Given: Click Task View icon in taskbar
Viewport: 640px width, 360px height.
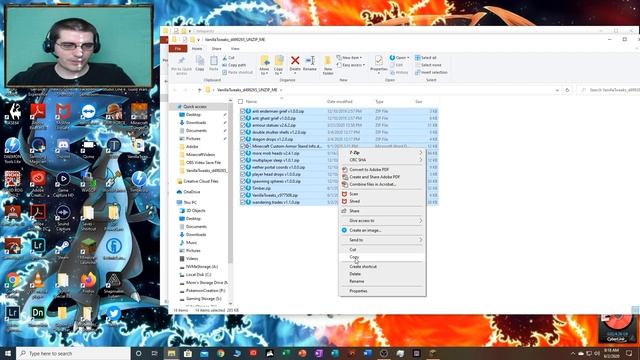Looking at the screenshot, I should (x=155, y=353).
